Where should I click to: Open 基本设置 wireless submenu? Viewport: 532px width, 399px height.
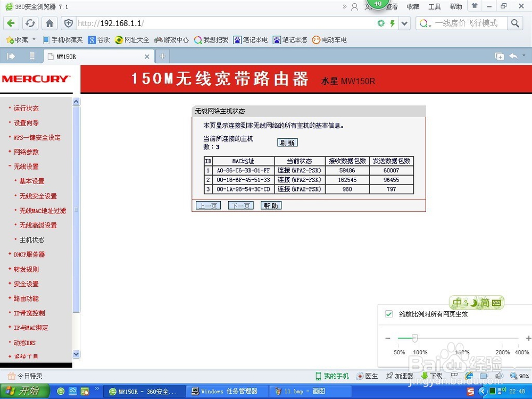click(x=32, y=181)
